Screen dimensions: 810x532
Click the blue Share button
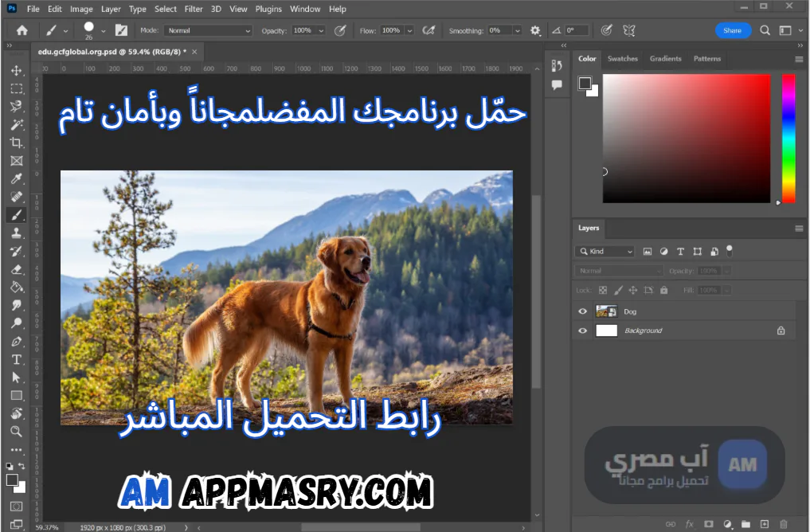[x=733, y=30]
